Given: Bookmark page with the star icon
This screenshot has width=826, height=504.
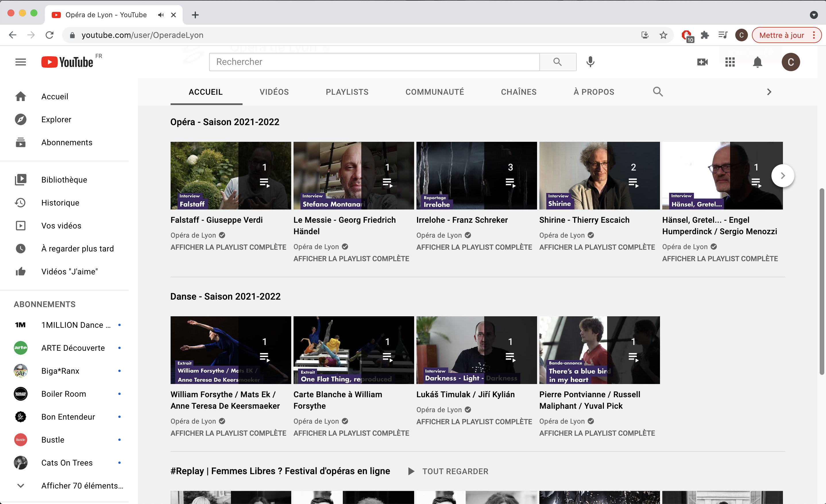Looking at the screenshot, I should [x=663, y=35].
